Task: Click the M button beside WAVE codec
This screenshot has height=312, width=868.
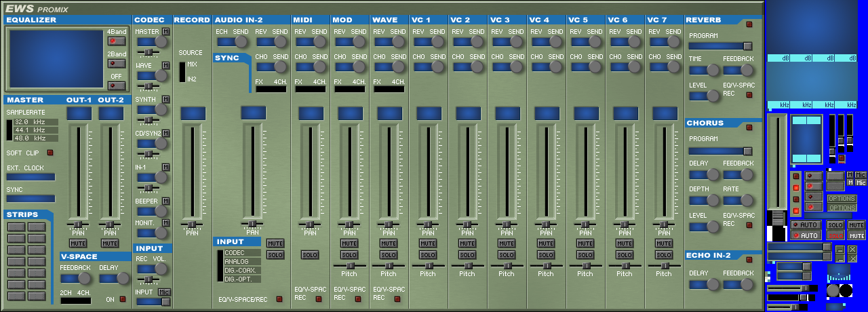Action: [x=165, y=66]
